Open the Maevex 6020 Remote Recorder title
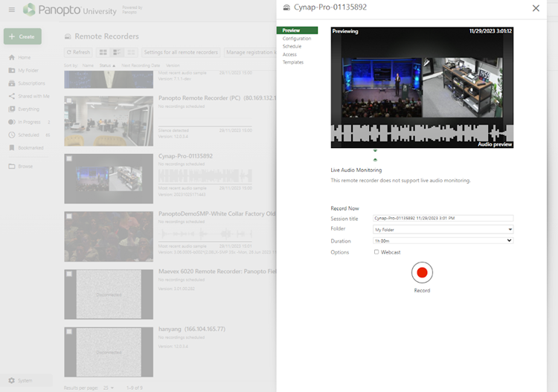The height and width of the screenshot is (392, 558). (x=217, y=271)
